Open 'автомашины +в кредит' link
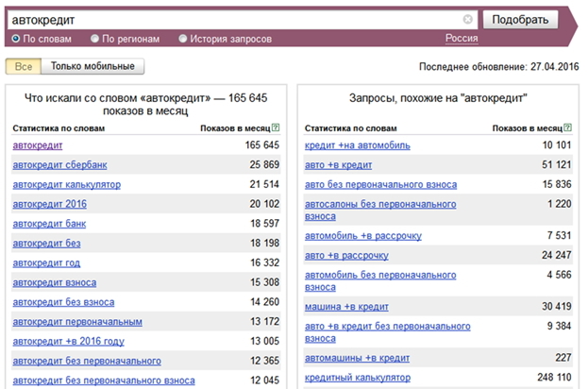This screenshot has height=389, width=588. [357, 358]
